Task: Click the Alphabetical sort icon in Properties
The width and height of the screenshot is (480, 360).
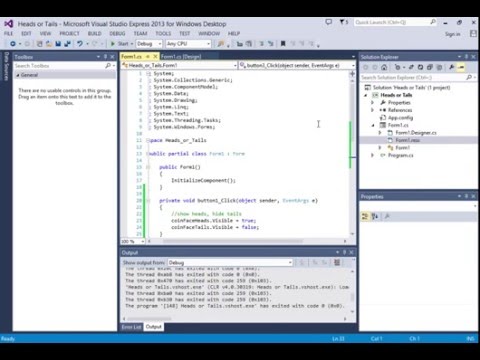Action: click(x=375, y=217)
